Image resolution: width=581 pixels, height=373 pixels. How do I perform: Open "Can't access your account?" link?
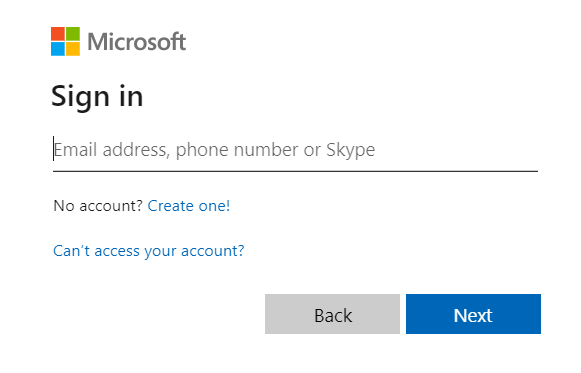(x=149, y=251)
